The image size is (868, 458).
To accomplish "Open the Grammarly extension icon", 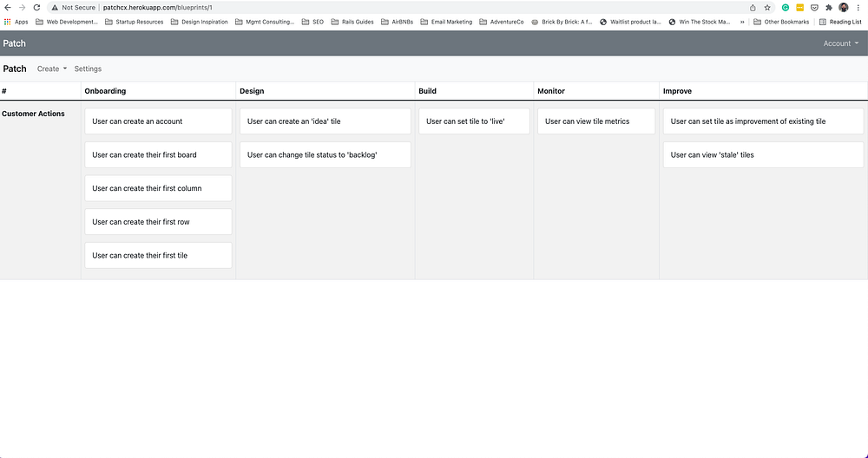I will 785,8.
